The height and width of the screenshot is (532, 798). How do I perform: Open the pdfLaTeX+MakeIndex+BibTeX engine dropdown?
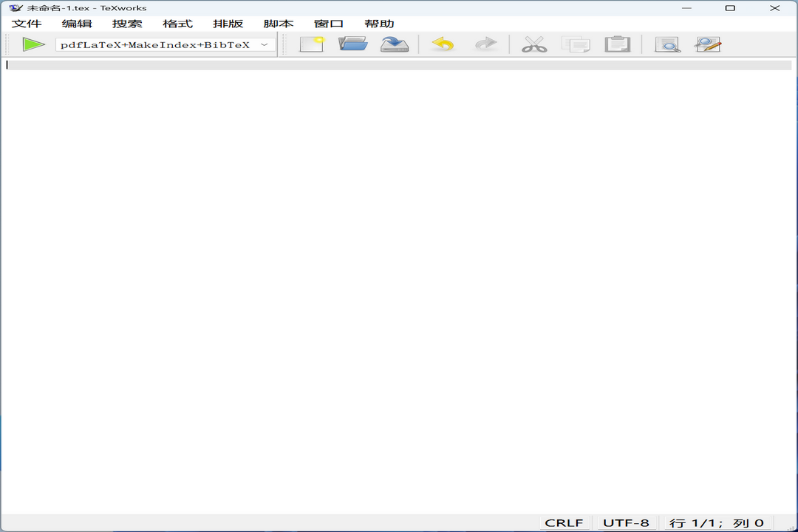166,45
